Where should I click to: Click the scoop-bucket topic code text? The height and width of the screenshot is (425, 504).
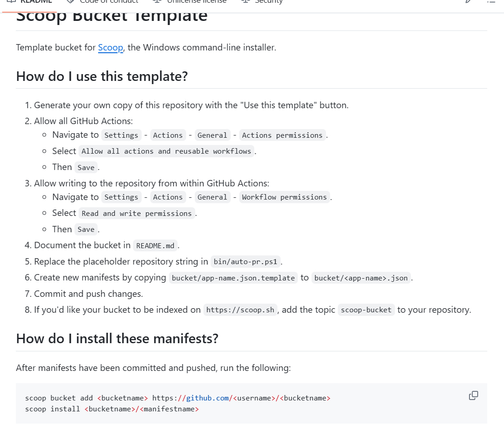point(366,310)
